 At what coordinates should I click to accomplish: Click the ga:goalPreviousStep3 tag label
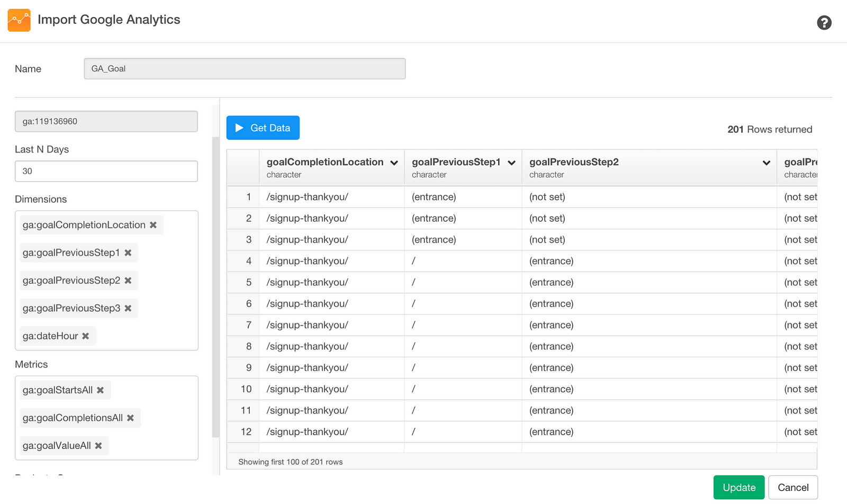(71, 308)
